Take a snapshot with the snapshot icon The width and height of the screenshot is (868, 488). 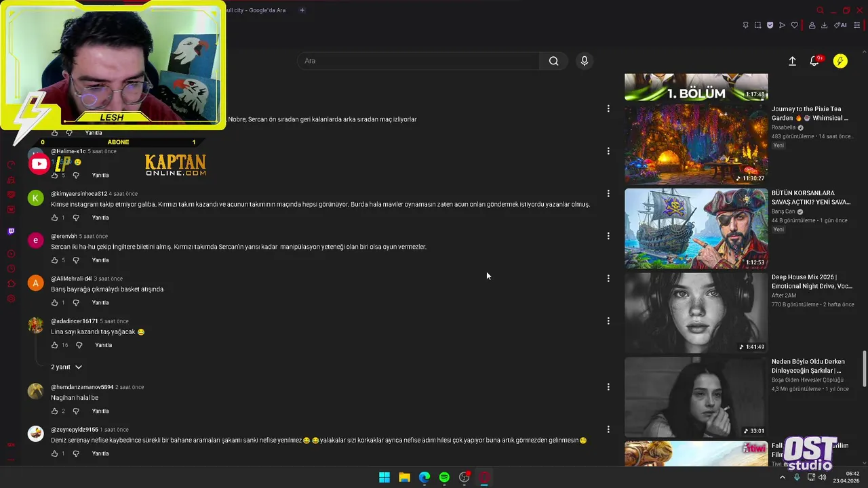757,25
